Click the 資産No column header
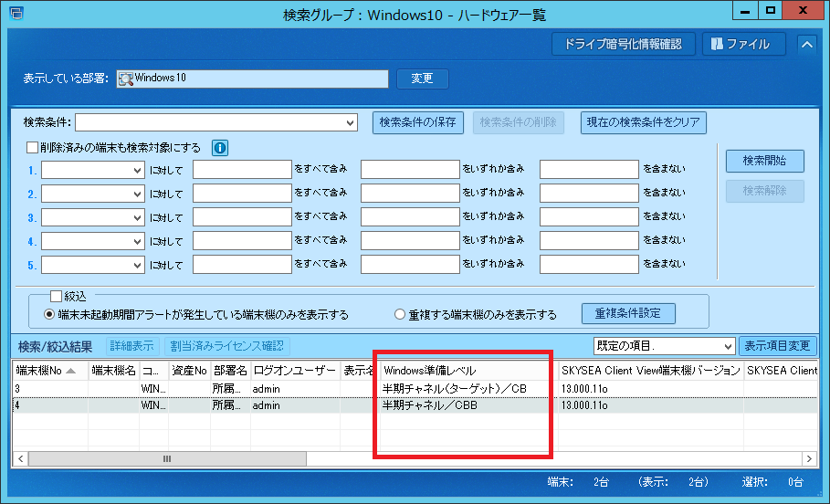Viewport: 830px width, 504px height. click(x=190, y=371)
